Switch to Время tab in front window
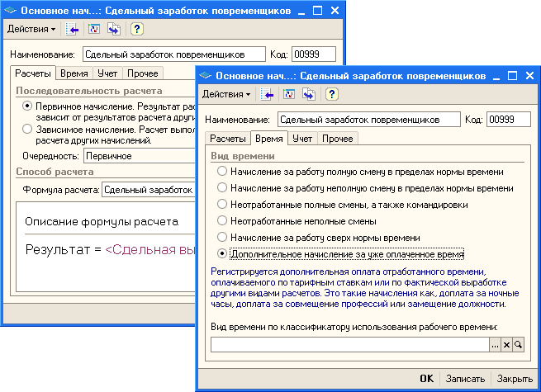 (x=269, y=139)
